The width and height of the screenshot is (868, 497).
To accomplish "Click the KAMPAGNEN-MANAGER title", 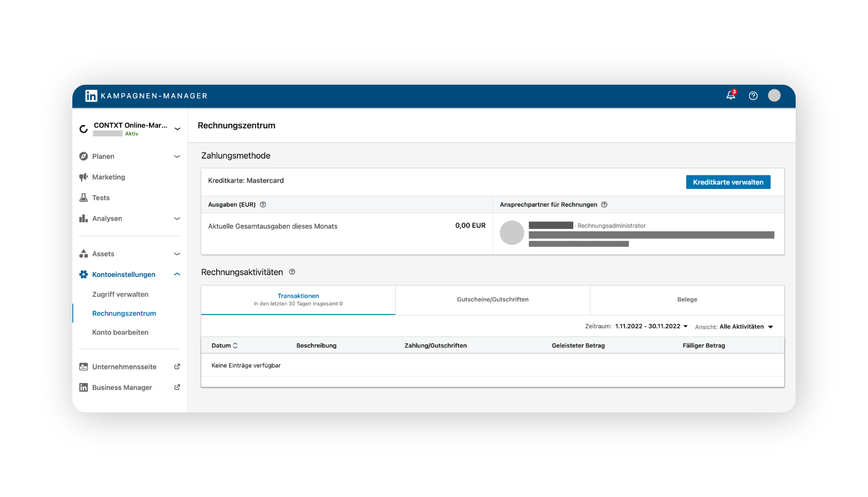I will 154,96.
